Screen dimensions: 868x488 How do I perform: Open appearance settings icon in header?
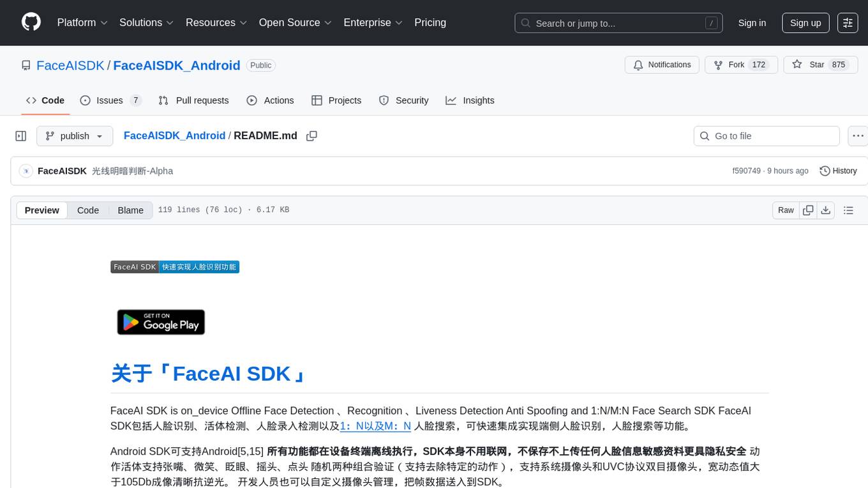848,23
